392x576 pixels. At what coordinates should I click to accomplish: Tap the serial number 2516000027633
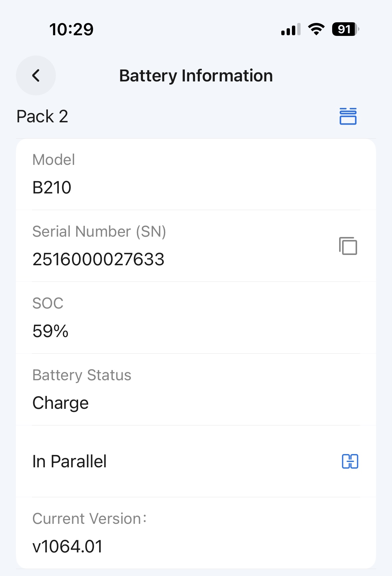coord(98,259)
